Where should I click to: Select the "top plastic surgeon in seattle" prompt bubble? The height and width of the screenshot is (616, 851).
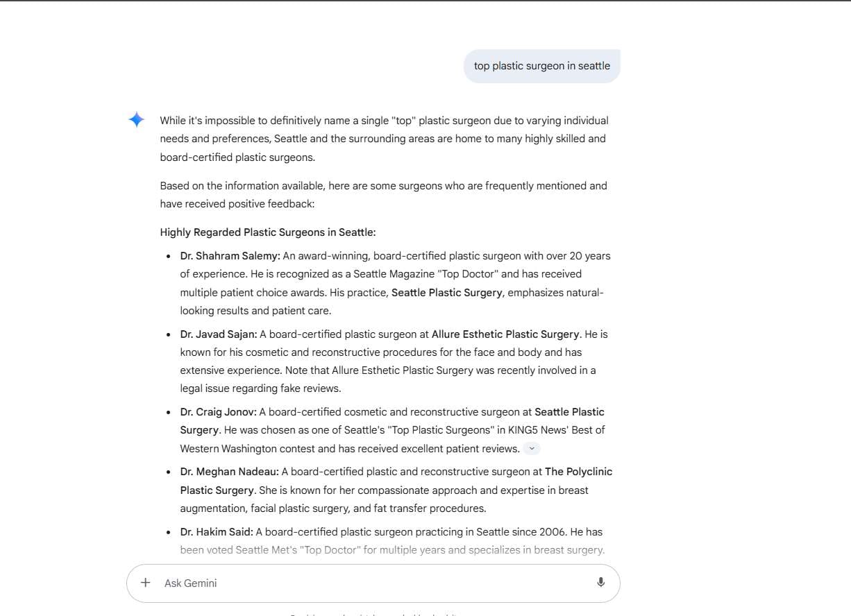(x=542, y=66)
